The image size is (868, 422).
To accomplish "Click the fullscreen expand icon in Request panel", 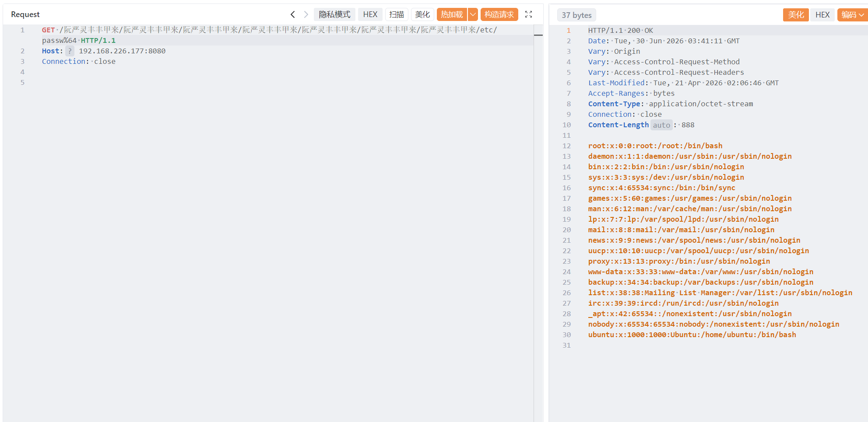I will pyautogui.click(x=528, y=14).
